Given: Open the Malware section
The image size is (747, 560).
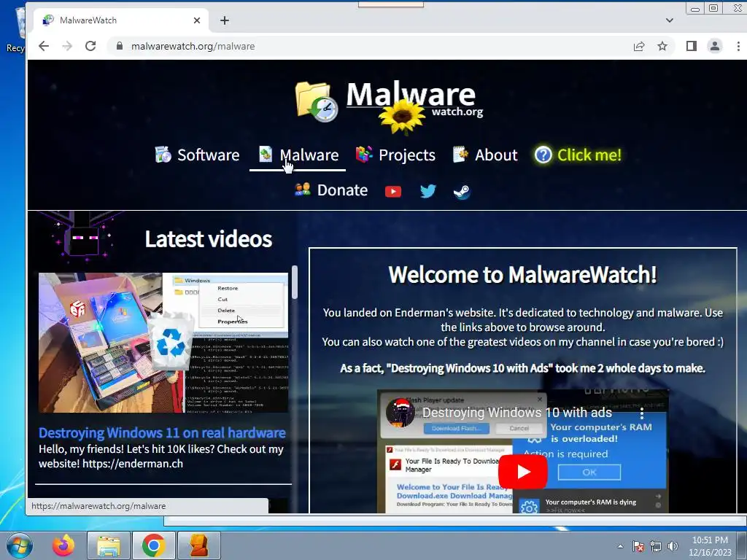Looking at the screenshot, I should point(298,155).
